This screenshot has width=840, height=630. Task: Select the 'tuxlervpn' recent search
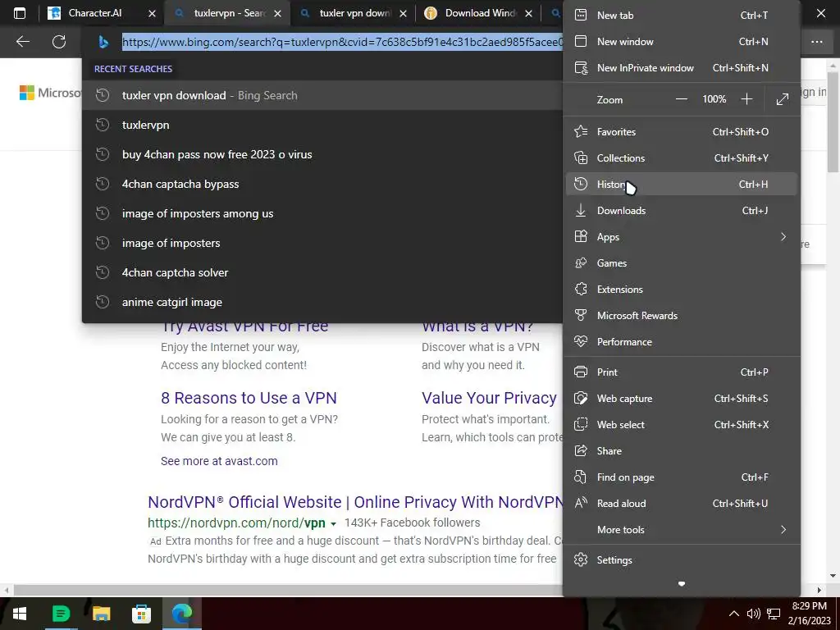point(322,125)
